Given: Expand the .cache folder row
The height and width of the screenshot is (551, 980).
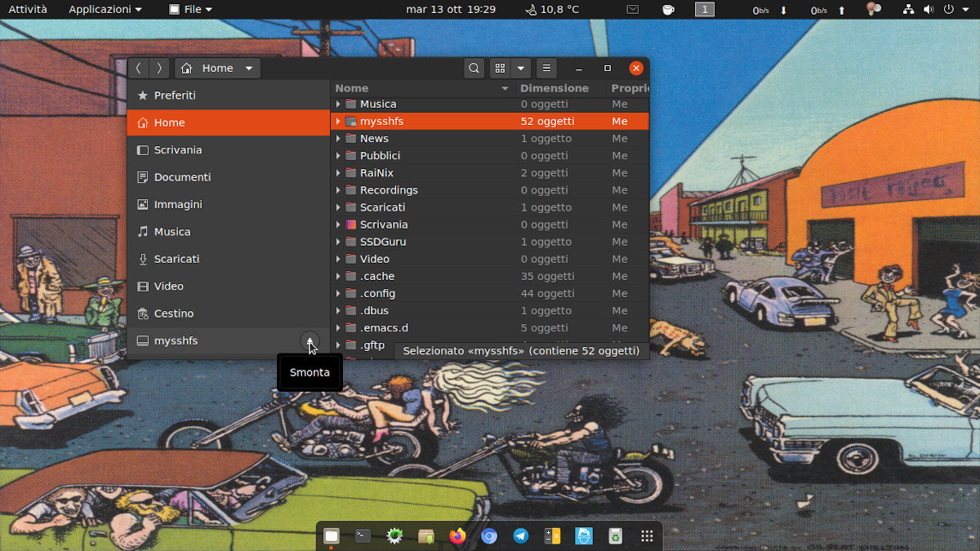Looking at the screenshot, I should click(338, 276).
